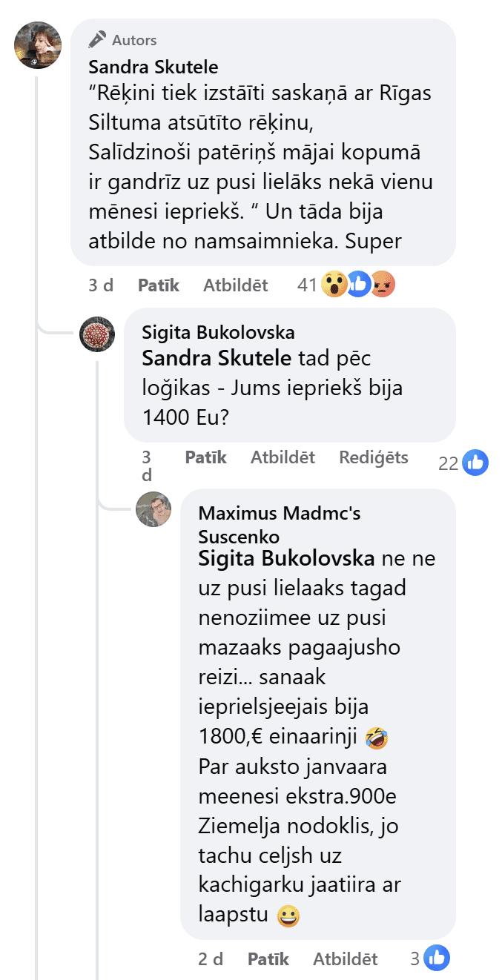Click the like icon on Maximus's comment

pyautogui.click(x=437, y=959)
